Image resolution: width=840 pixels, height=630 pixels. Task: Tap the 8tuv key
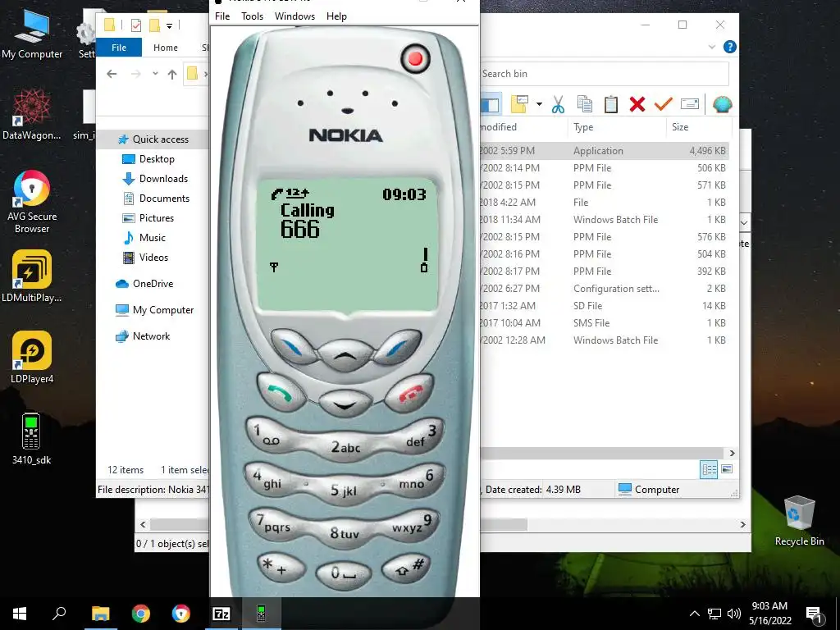pos(344,532)
